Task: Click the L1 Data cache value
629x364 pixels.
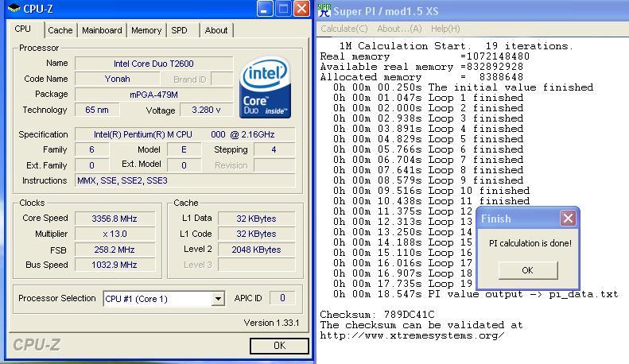Action: [x=256, y=219]
